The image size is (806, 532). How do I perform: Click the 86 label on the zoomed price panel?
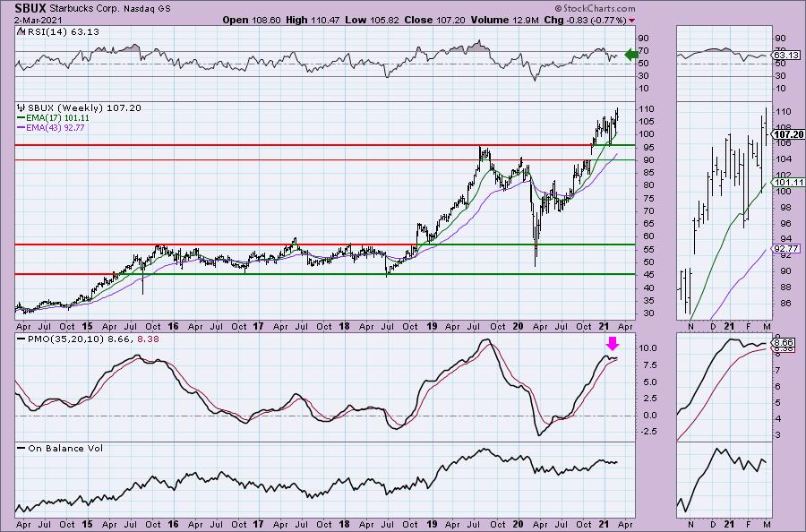(785, 304)
